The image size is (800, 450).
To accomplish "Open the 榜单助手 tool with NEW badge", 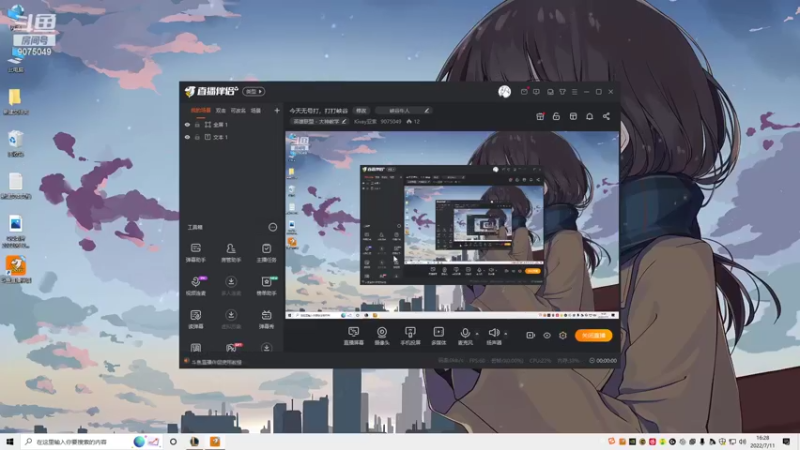I will coord(266,286).
